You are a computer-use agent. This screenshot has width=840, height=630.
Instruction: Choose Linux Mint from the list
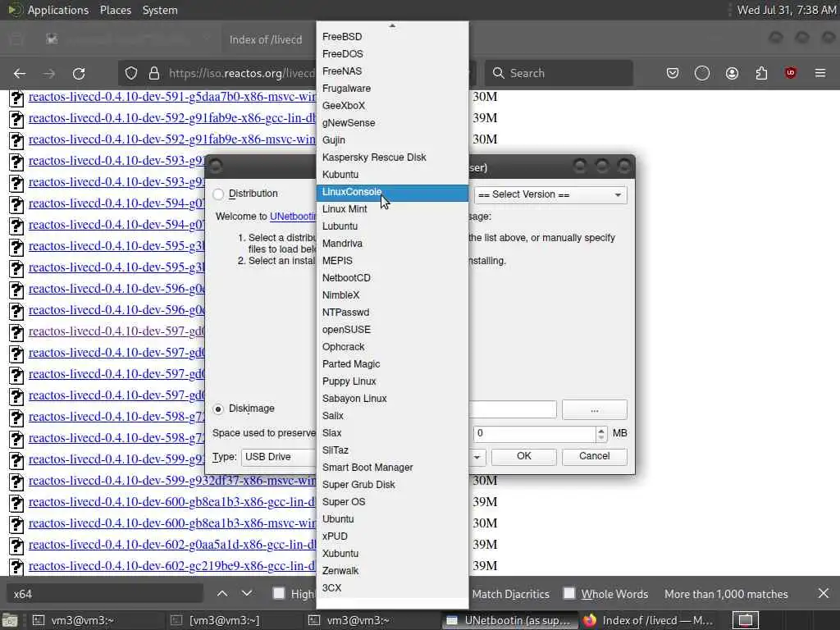(x=392, y=209)
